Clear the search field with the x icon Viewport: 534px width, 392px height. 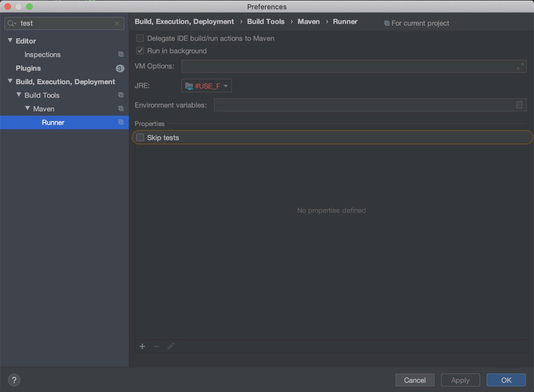[117, 23]
